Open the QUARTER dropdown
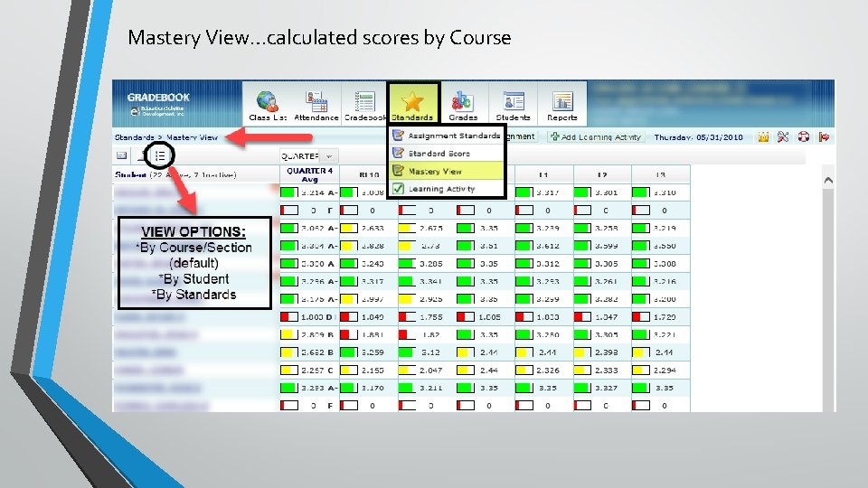The width and height of the screenshot is (868, 488). tap(309, 156)
